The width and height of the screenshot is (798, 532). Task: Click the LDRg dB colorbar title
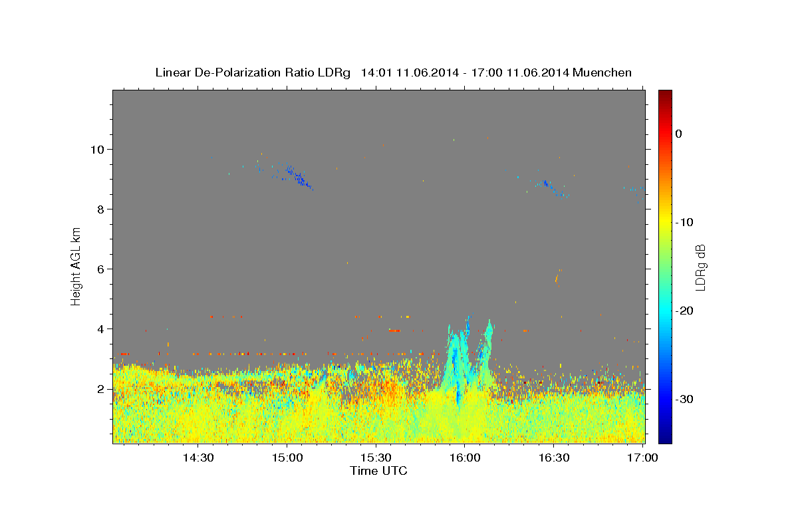(700, 266)
